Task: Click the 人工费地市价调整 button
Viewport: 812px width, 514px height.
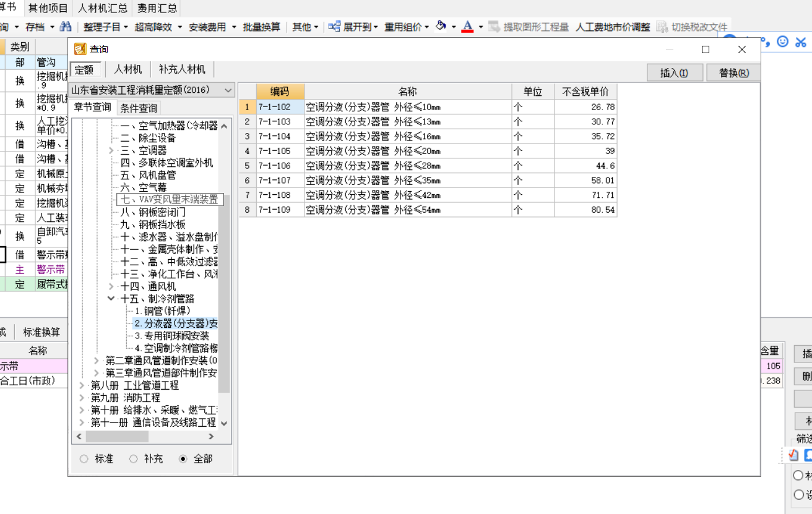Action: click(x=613, y=27)
